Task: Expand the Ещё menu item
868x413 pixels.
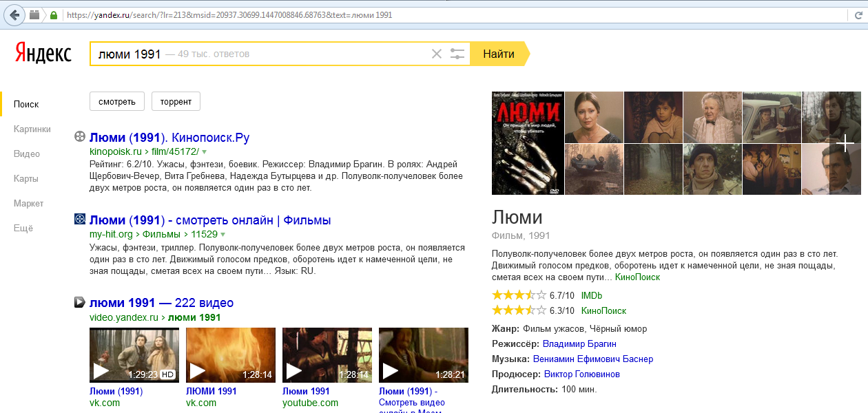Action: pos(23,228)
